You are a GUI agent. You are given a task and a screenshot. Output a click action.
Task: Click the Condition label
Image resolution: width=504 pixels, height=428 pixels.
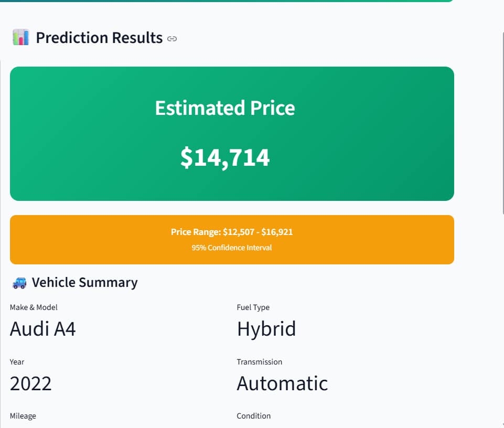253,416
